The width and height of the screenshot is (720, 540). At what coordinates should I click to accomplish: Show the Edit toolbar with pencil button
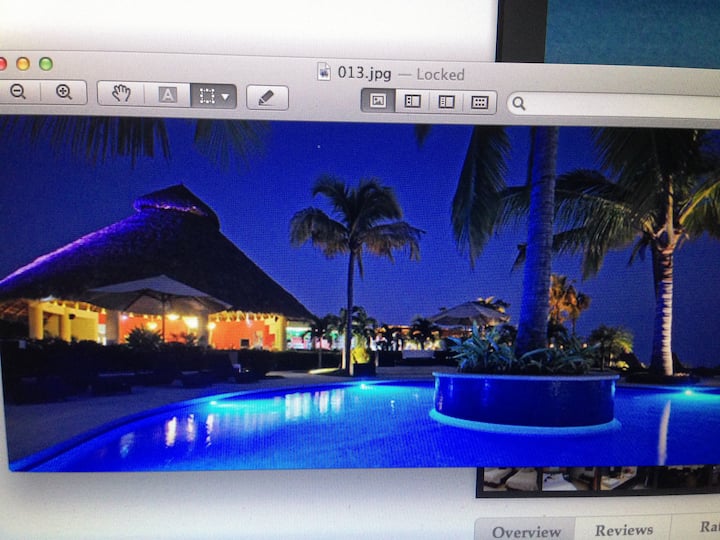pos(267,97)
